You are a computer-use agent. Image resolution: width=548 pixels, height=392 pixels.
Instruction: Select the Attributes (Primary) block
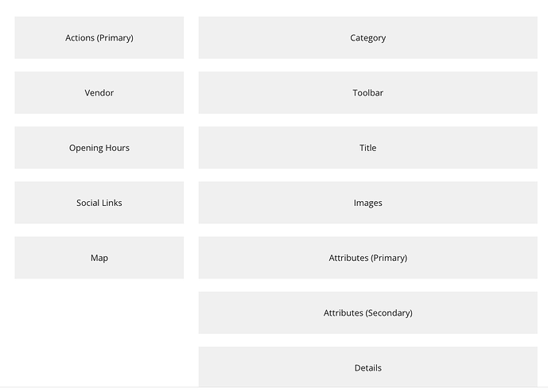[368, 258]
